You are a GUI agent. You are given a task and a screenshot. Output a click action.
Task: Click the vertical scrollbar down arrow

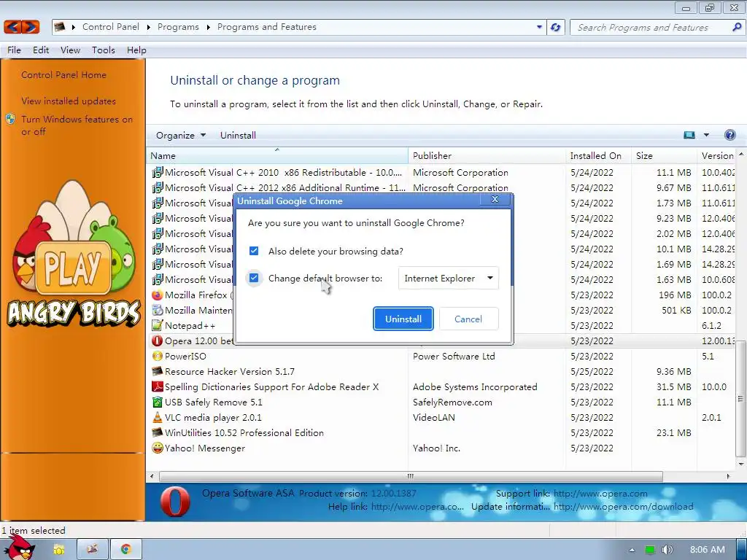point(741,464)
